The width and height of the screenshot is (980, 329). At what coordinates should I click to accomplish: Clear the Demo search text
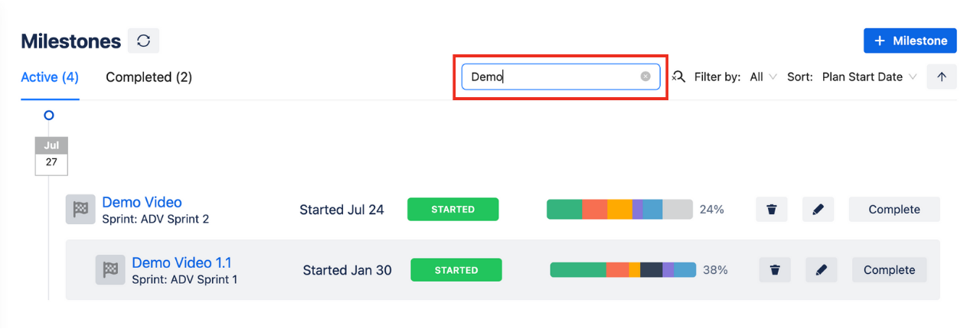click(x=645, y=77)
